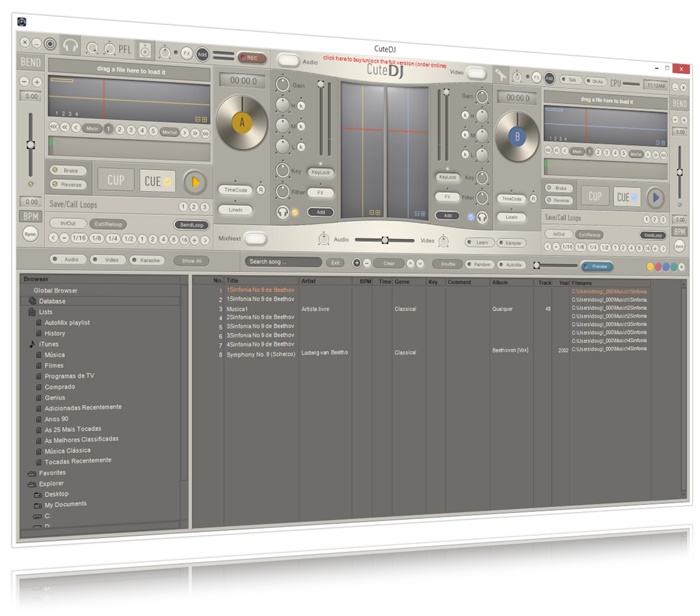700x616 pixels.
Task: Enable deck A TimeCode
Action: [235, 190]
